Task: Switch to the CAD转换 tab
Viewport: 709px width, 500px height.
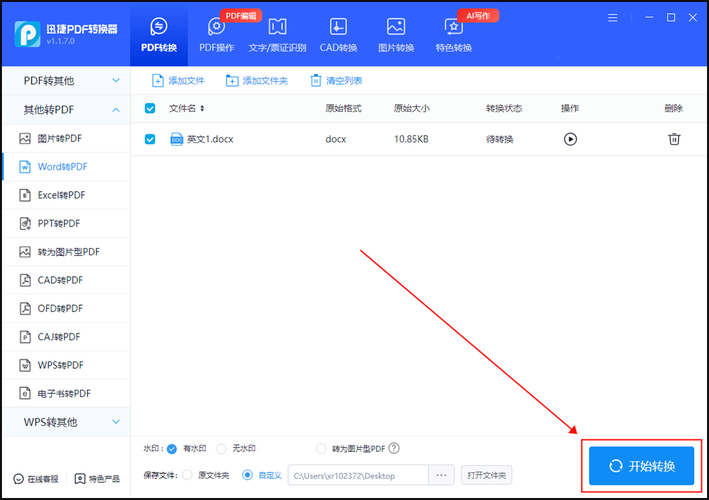Action: click(338, 35)
